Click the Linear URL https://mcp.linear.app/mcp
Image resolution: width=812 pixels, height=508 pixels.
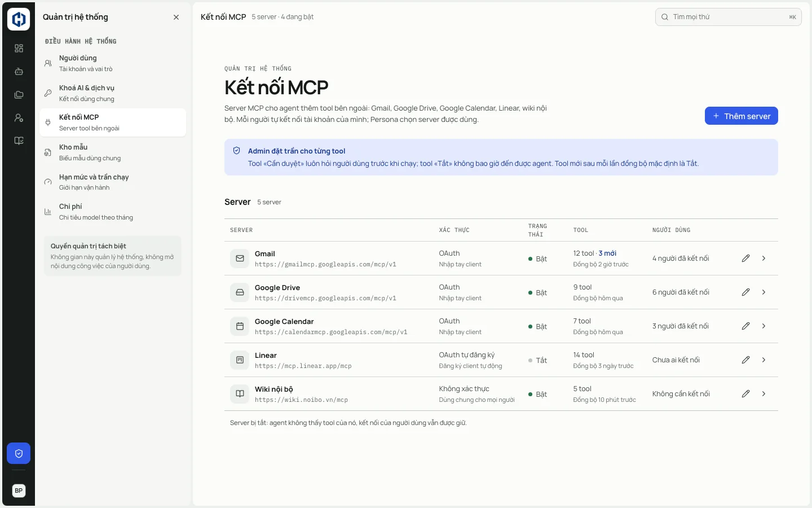[303, 366]
